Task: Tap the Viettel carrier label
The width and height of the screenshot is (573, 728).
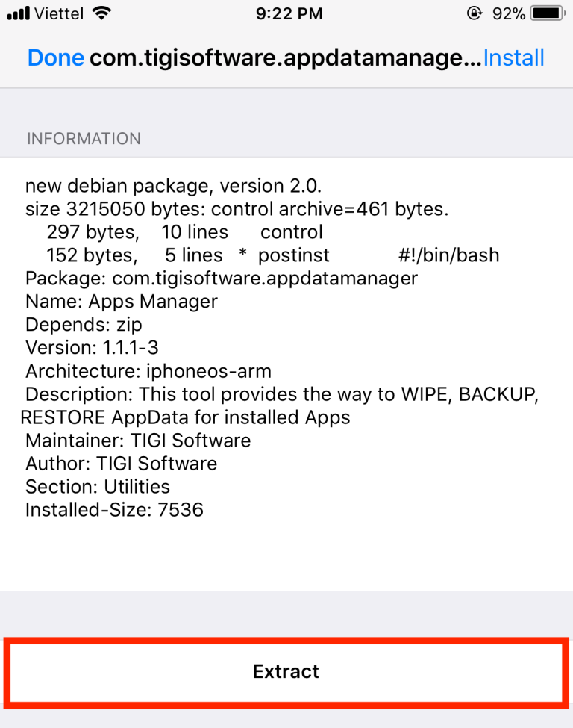Action: 58,13
